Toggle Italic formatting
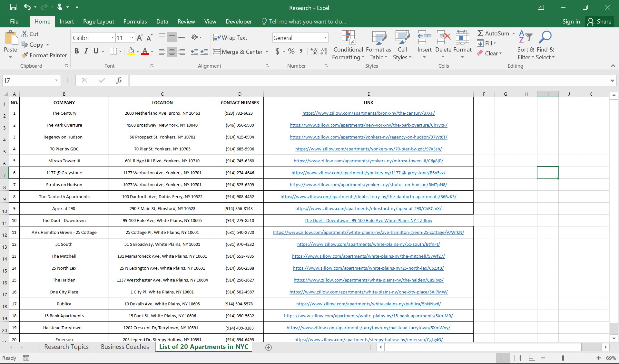This screenshot has height=364, width=619. point(86,51)
